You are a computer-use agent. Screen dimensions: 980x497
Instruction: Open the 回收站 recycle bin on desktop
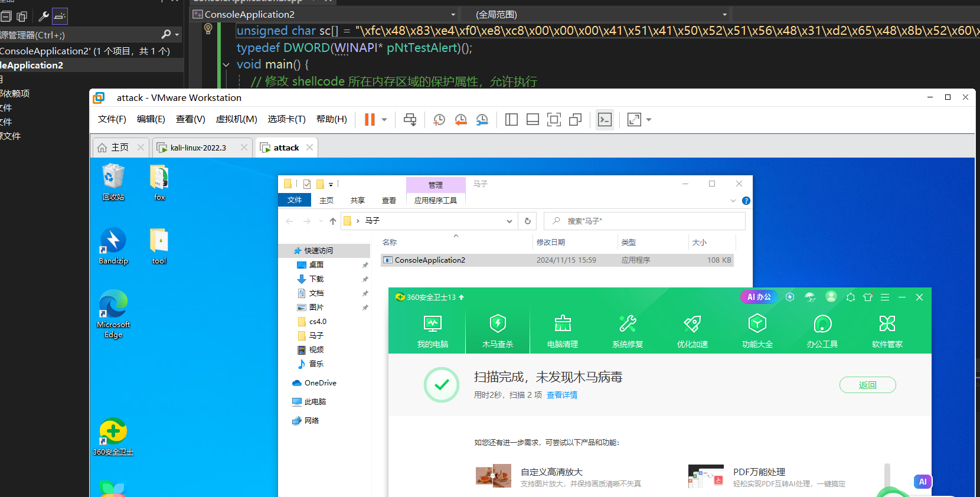point(113,183)
